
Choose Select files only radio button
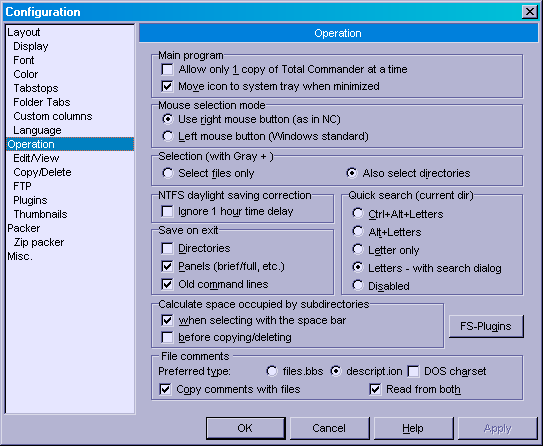(168, 173)
